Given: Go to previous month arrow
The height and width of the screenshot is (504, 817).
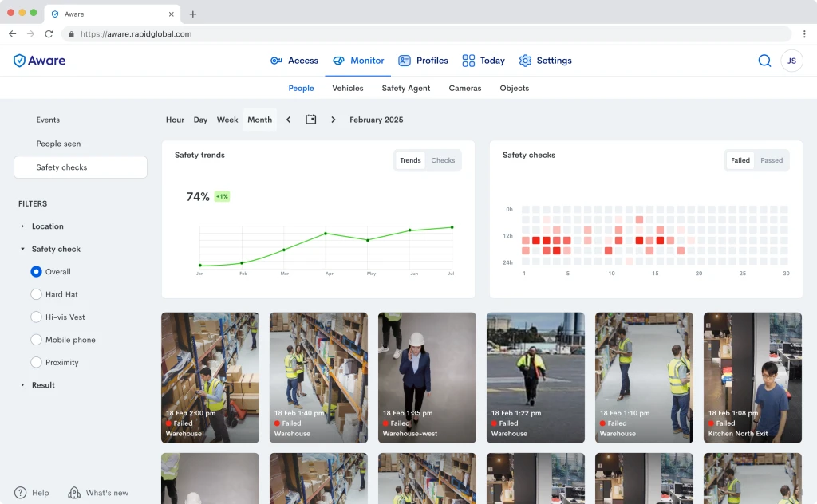Looking at the screenshot, I should [x=288, y=120].
